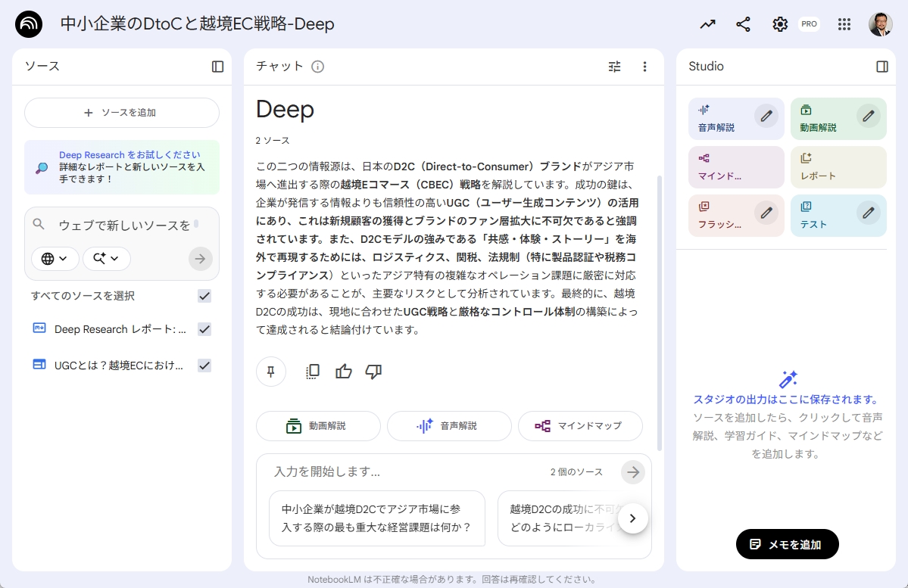Show more suggested questions with the chevron
Viewport: 908px width, 588px height.
(632, 518)
